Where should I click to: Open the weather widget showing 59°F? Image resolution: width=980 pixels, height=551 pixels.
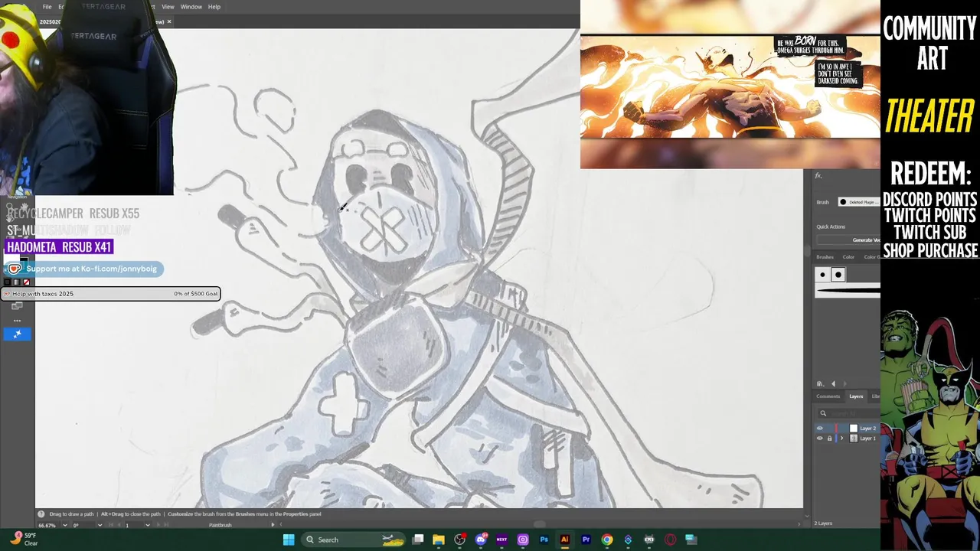coord(23,539)
